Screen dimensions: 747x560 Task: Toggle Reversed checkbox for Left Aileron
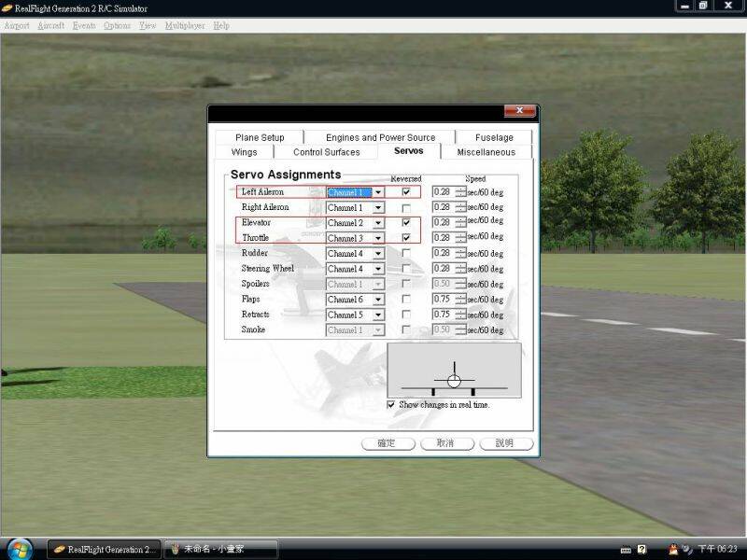coord(406,191)
